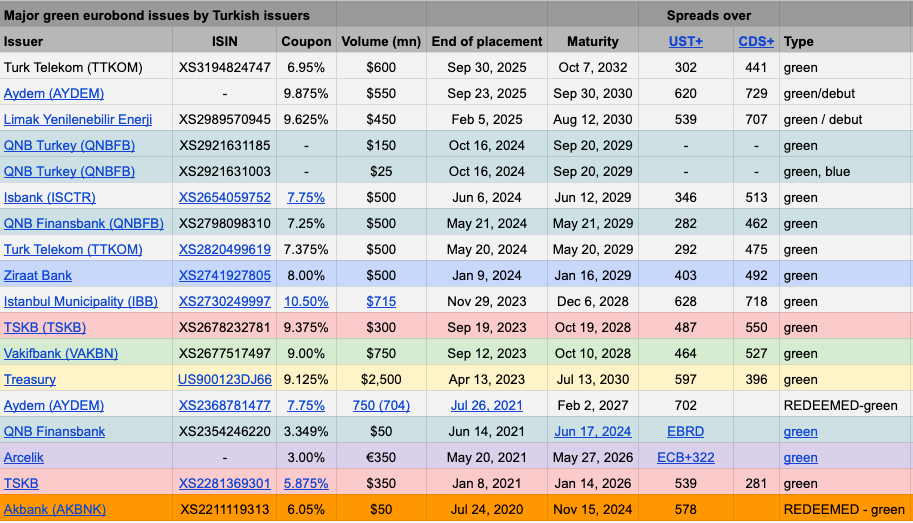Open ISIN link XS2654059752

coord(224,198)
